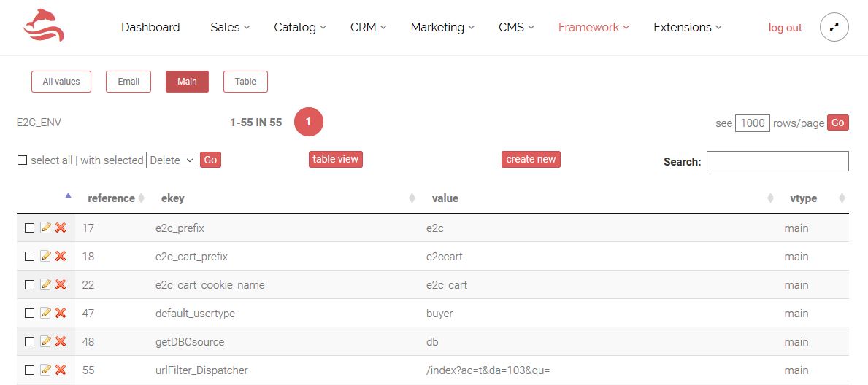
Task: Check the select all checkbox
Action: pyautogui.click(x=22, y=160)
